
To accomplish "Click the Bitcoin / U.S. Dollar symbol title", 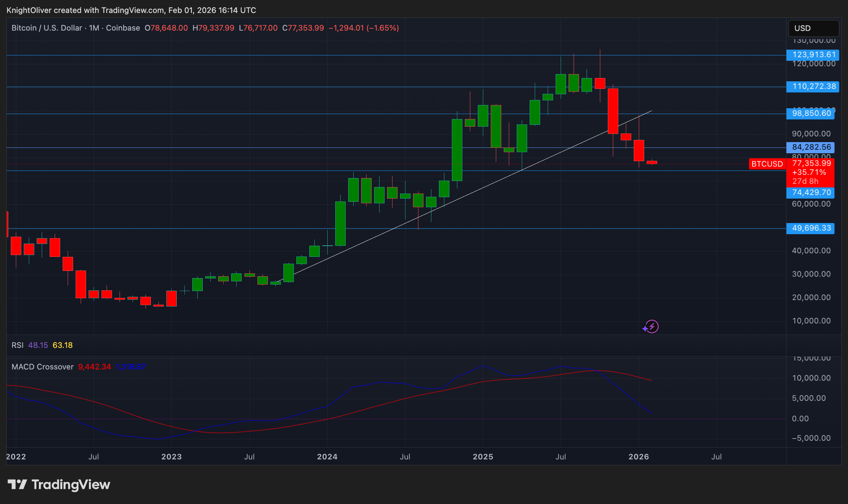I will 47,28.
